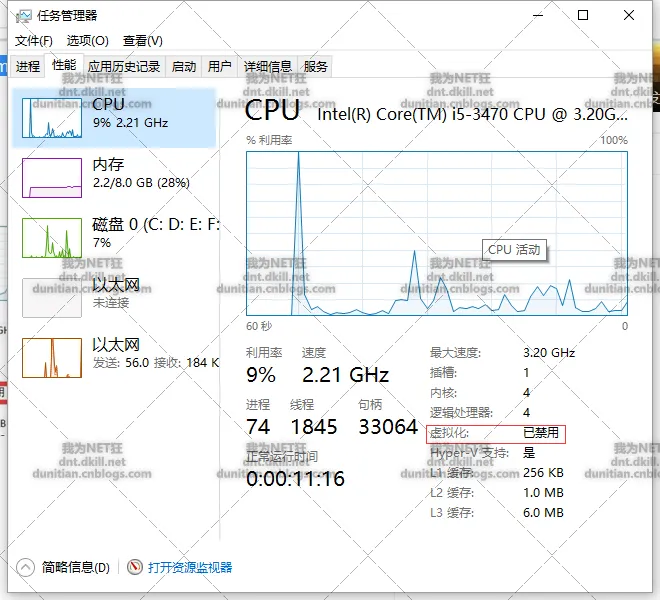Switch to the 应用历史记录 tab
This screenshot has height=600, width=660.
coord(124,67)
